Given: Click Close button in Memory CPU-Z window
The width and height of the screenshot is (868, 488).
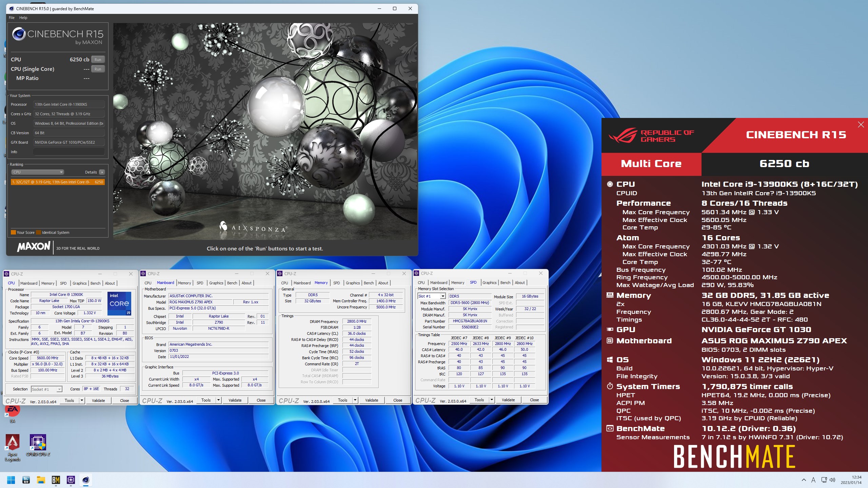Looking at the screenshot, I should [398, 400].
